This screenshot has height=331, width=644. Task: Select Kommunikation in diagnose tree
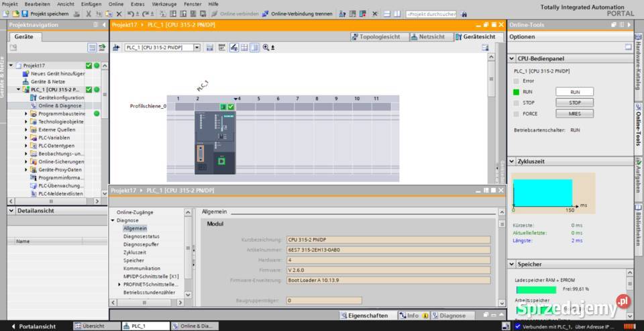[142, 269]
